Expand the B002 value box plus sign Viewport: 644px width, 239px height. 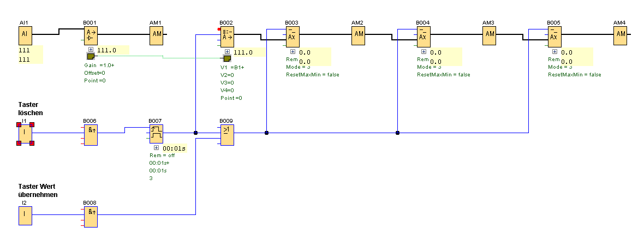coord(227,52)
